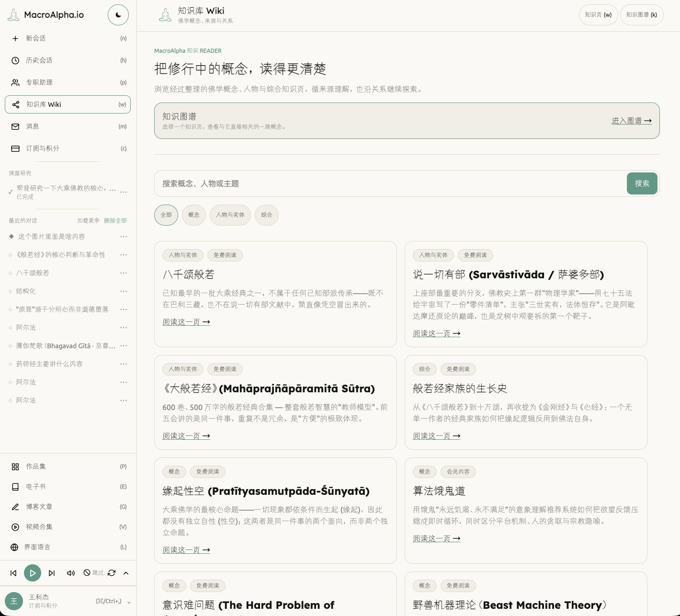Open options for 结构化 conversation
This screenshot has width=680, height=616.
tap(124, 291)
